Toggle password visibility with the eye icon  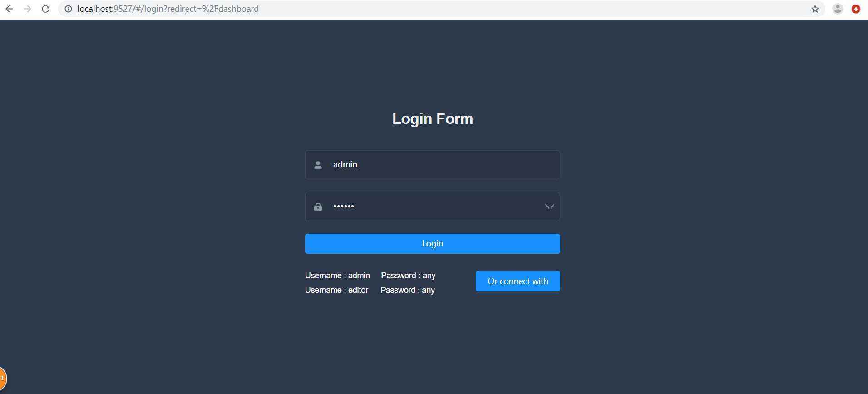click(x=549, y=207)
